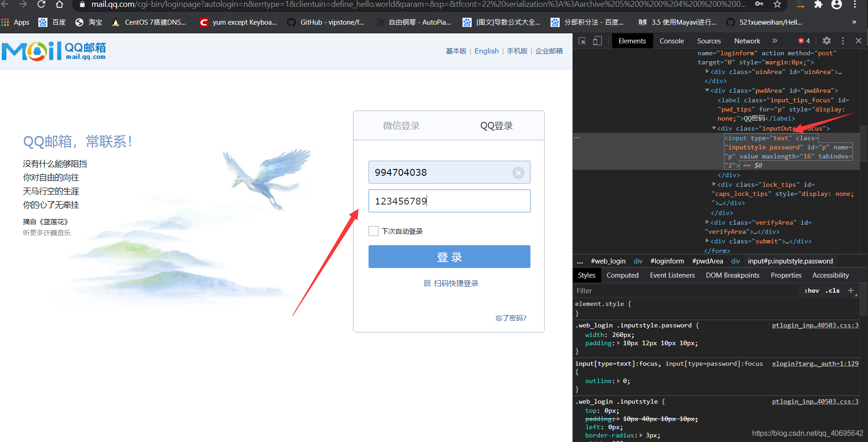
Task: Toggle the DevTools device toolbar icon
Action: [x=597, y=41]
